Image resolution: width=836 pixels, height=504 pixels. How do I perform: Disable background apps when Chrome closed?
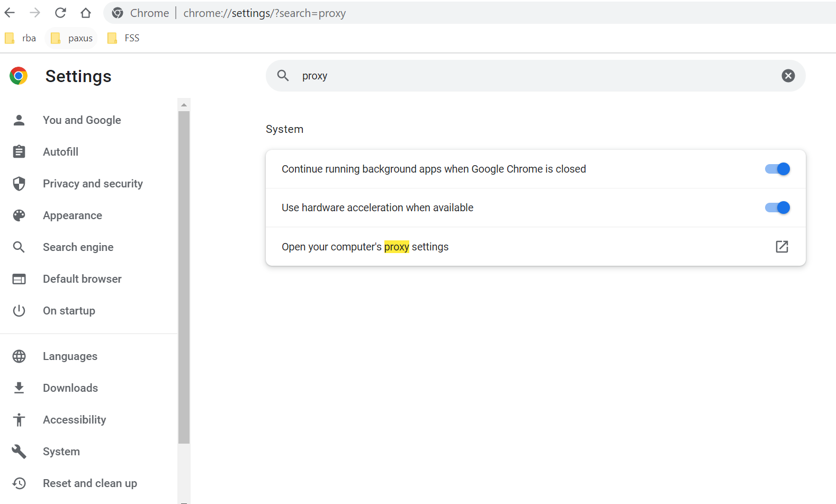(777, 169)
